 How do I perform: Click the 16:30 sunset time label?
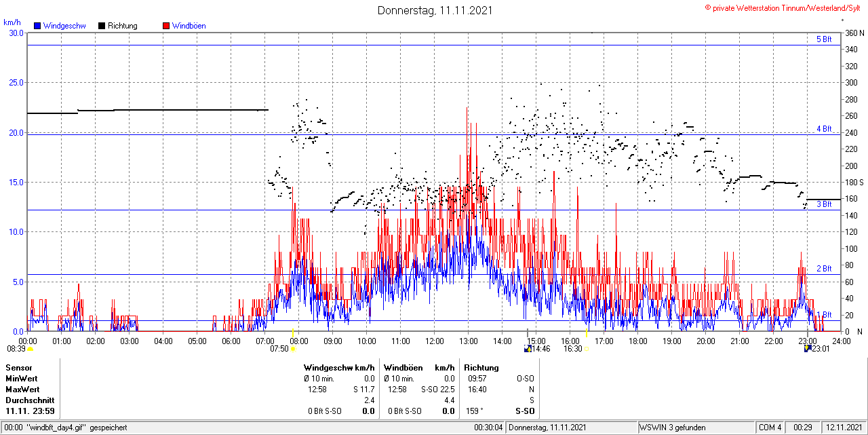[572, 349]
